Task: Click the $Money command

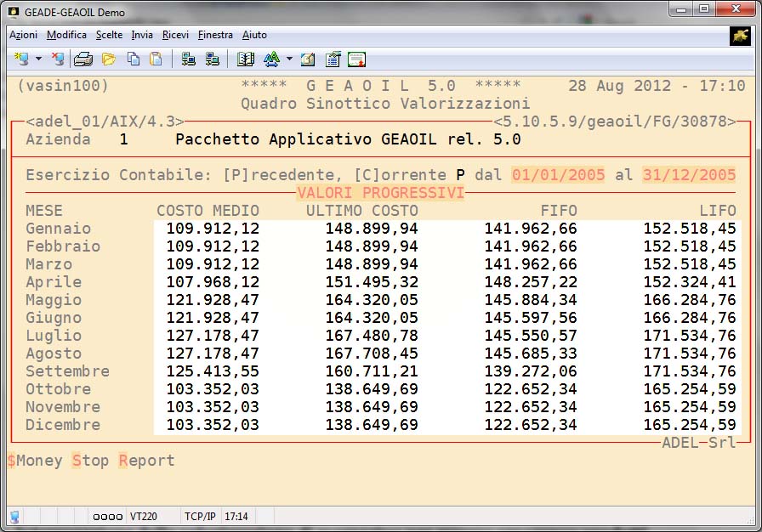Action: (35, 461)
